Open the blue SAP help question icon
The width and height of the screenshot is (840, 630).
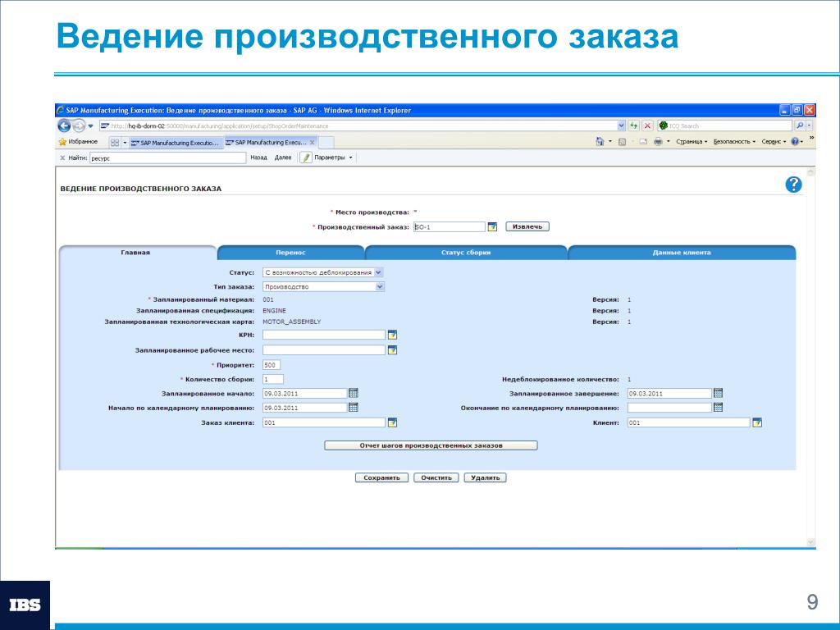[793, 185]
